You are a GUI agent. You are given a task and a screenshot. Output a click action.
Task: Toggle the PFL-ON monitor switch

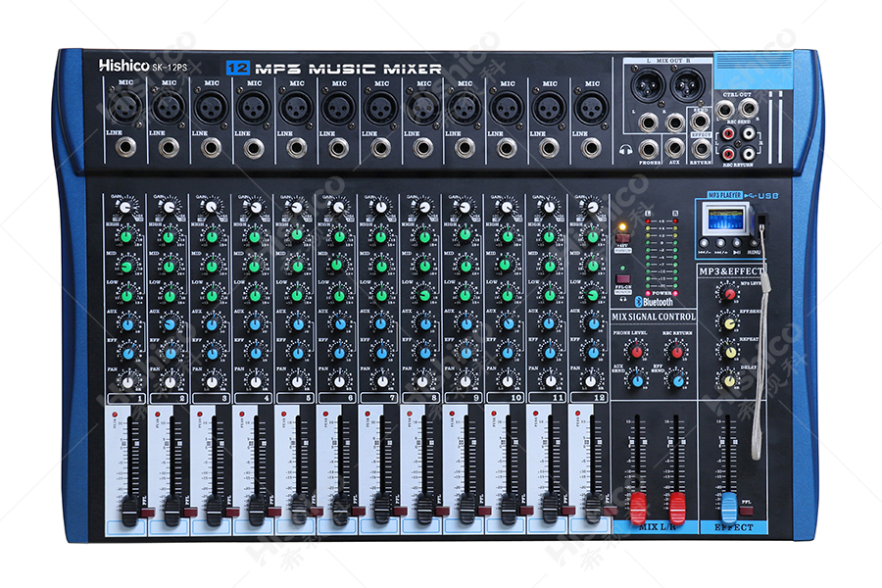point(622,279)
